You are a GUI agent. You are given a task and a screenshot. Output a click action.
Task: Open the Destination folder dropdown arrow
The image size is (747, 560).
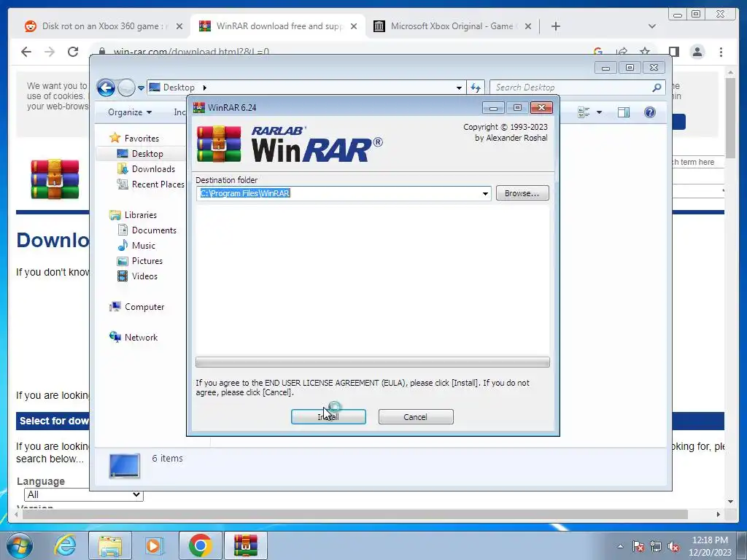(485, 193)
